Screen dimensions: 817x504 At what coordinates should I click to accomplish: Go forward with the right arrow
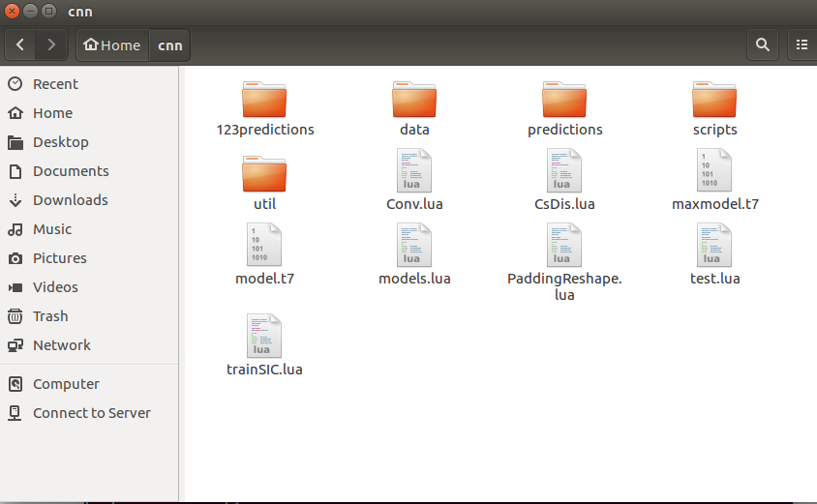51,44
